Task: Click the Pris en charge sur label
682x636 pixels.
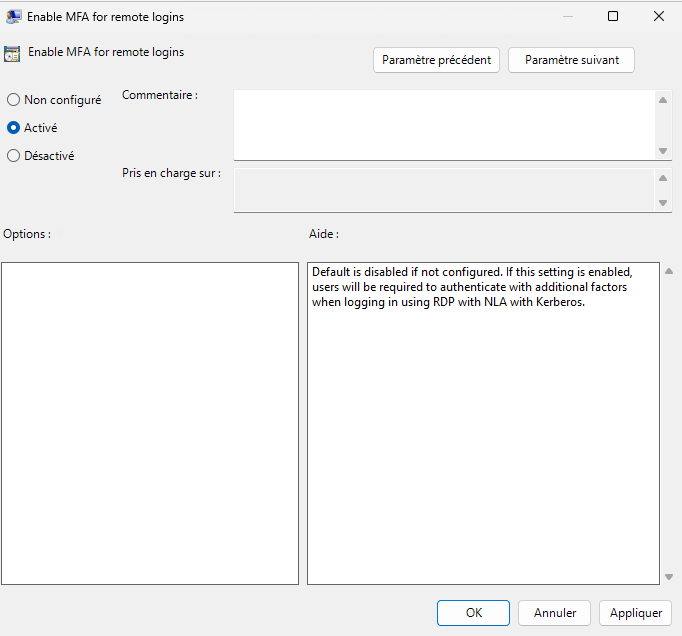Action: pyautogui.click(x=171, y=173)
